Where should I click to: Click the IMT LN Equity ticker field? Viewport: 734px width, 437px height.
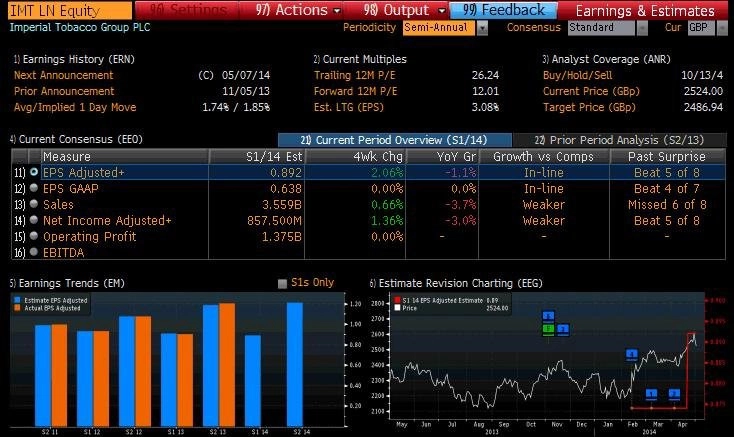[x=70, y=10]
